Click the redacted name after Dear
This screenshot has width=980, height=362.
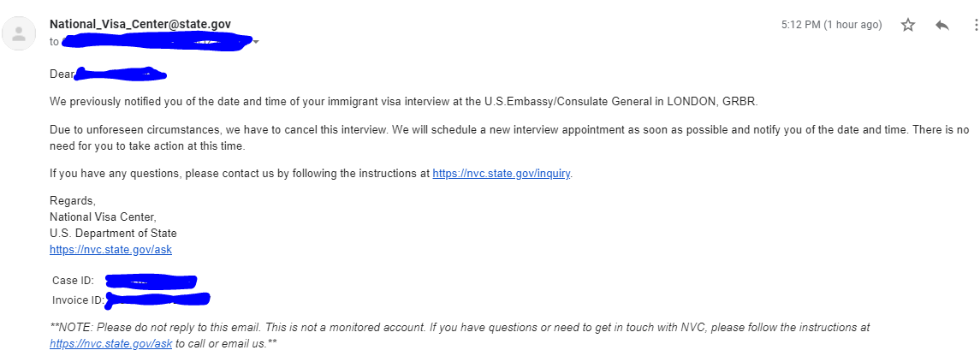[120, 74]
